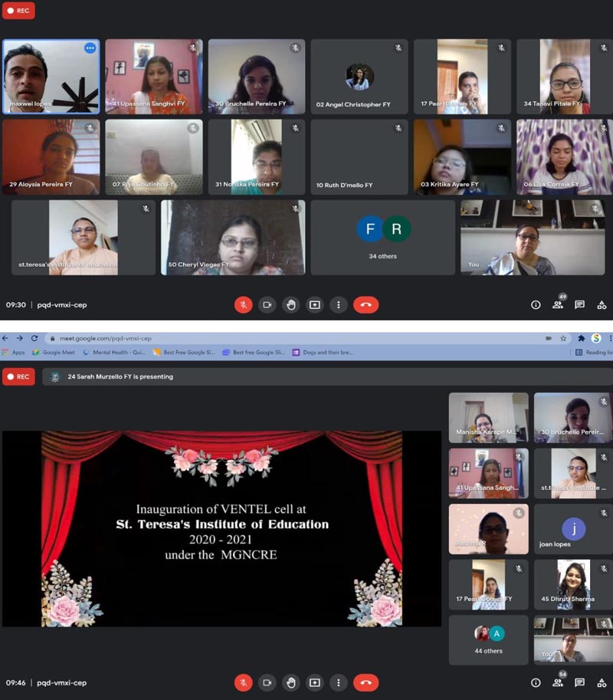613x700 pixels.
Task: Open the 44 others participants tile
Action: point(489,640)
